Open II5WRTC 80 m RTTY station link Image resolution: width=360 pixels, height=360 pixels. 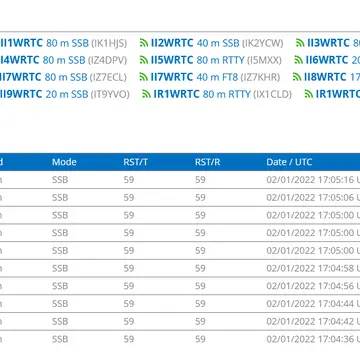[197, 60]
